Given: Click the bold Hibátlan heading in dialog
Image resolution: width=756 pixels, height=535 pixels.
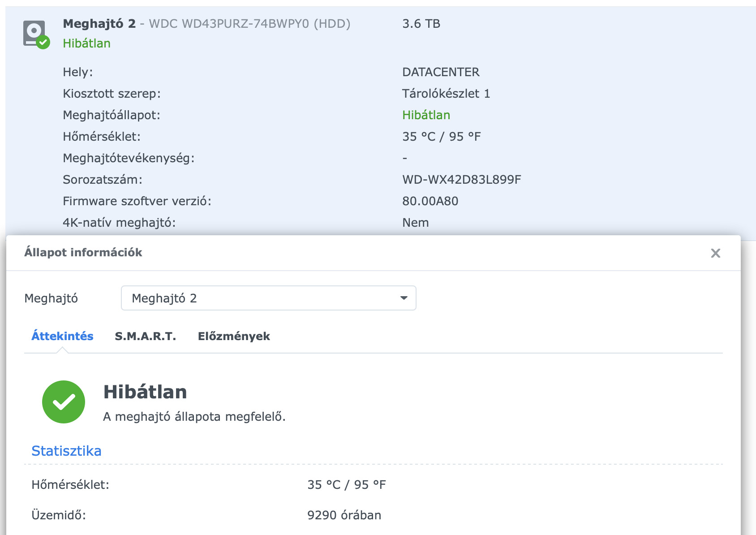Looking at the screenshot, I should pos(145,392).
